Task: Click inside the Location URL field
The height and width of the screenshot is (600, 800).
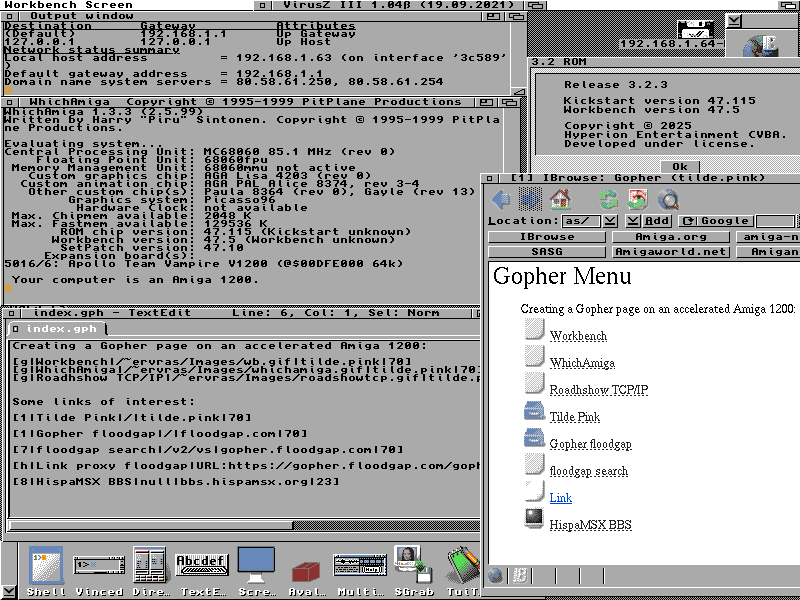Action: pyautogui.click(x=580, y=220)
